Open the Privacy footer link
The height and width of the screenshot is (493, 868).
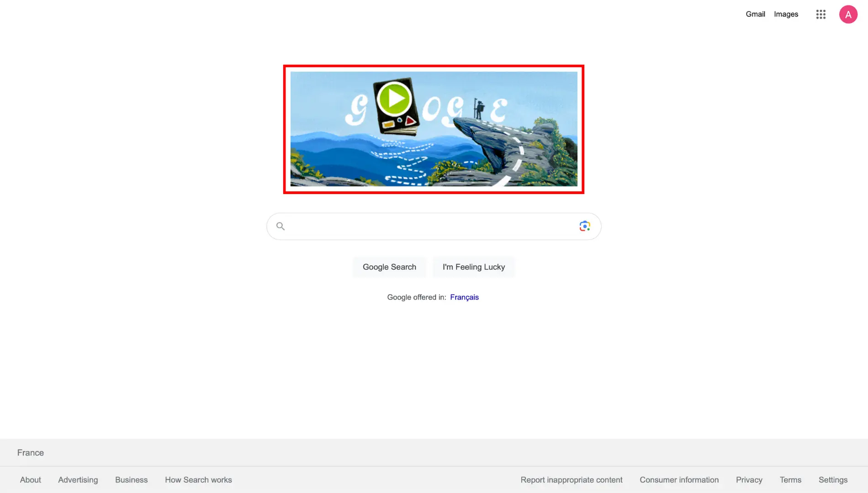click(749, 480)
